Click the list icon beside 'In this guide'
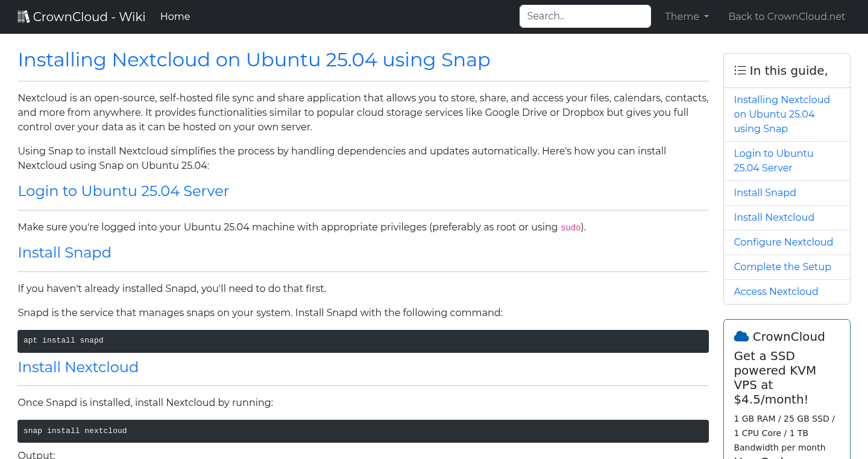Image resolution: width=868 pixels, height=459 pixels. point(740,70)
